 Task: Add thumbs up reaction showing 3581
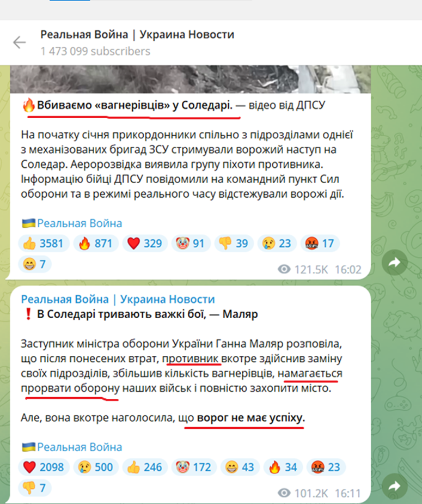coord(44,244)
